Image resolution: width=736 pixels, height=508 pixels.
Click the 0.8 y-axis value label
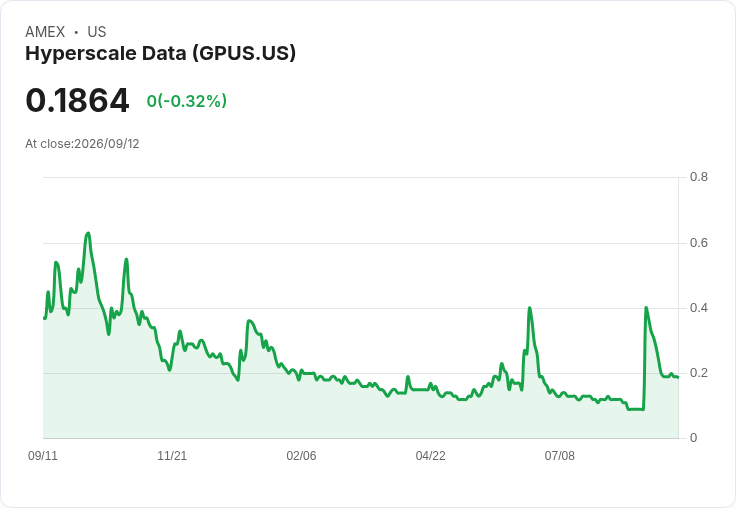698,177
